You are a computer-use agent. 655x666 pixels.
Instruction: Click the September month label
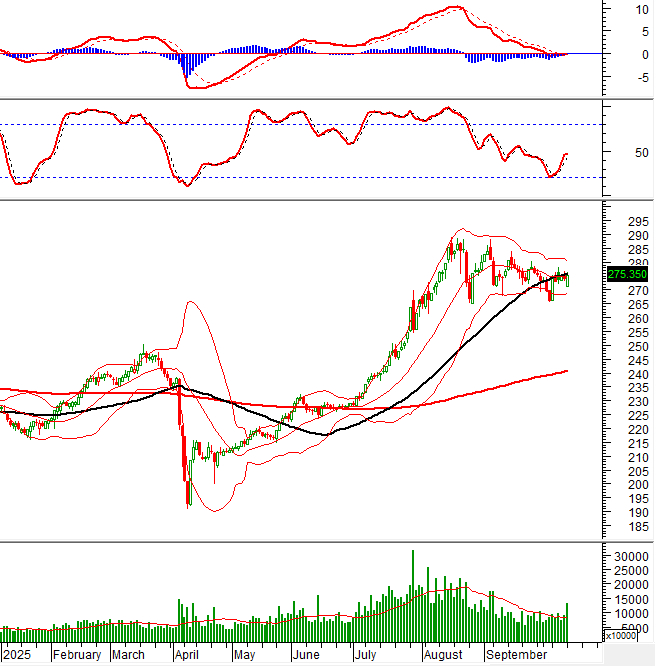(x=517, y=655)
